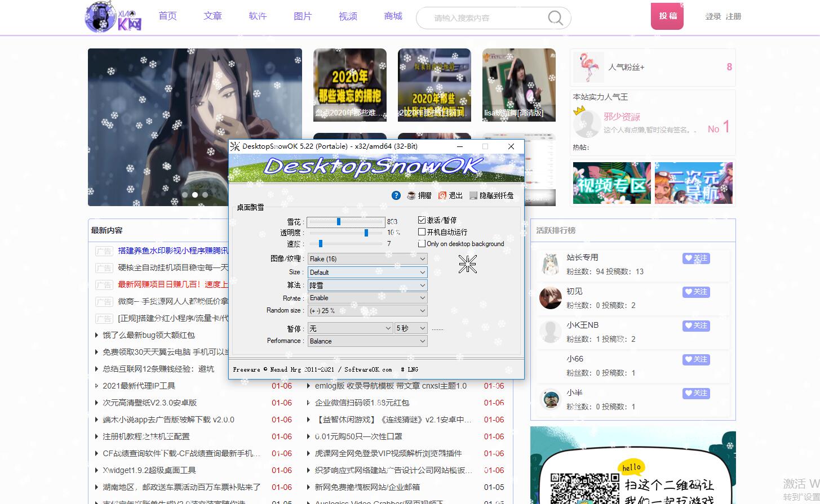Open the 视频专区 banner
This screenshot has width=820, height=504.
(612, 183)
